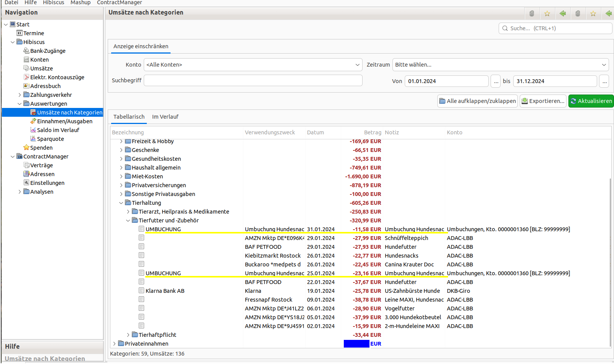Click the folder icon of Freizeit & Hobby
This screenshot has width=614, height=364.
(x=128, y=141)
